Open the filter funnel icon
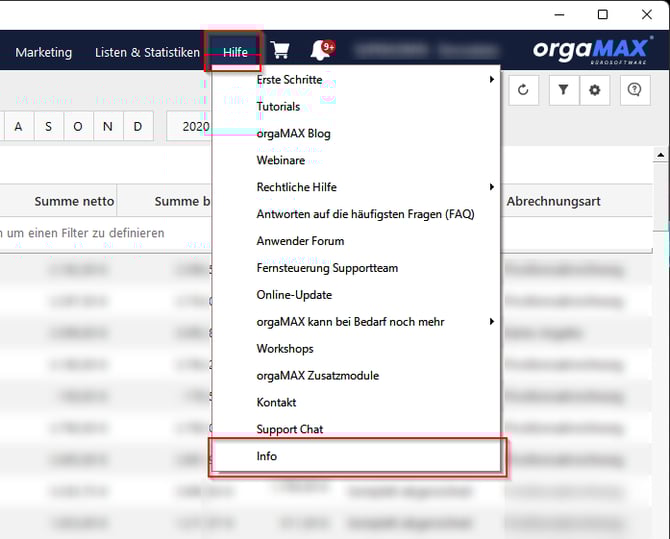Viewport: 670px width, 539px height. click(564, 90)
